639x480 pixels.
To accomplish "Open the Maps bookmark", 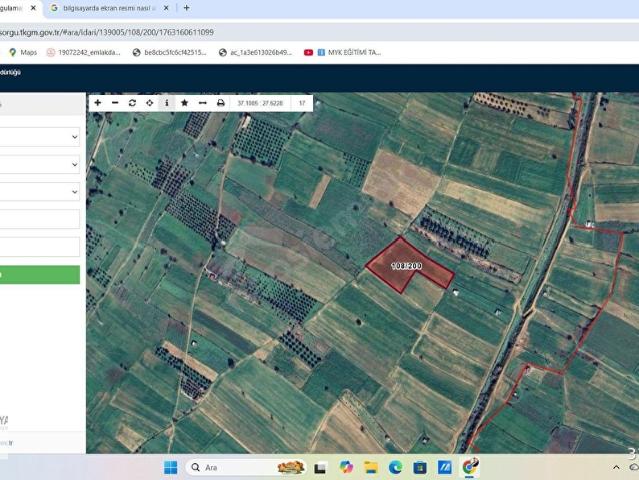I will point(22,52).
